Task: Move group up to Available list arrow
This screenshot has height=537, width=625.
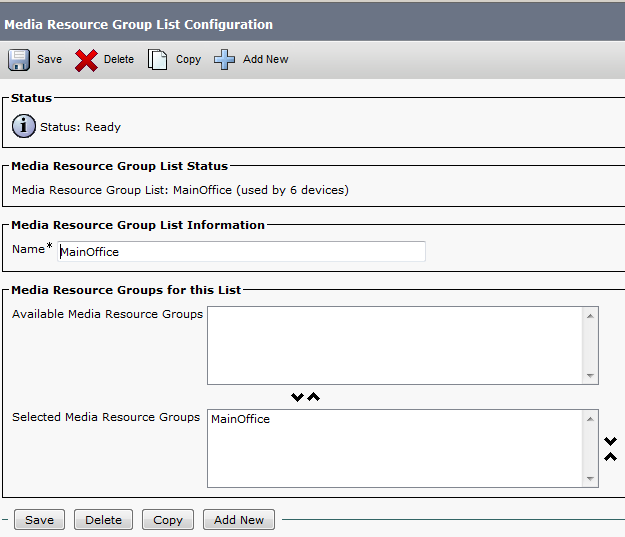Action: coord(314,397)
